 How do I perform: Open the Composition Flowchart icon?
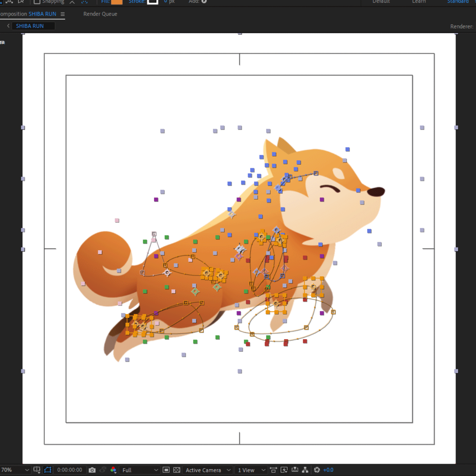pos(305,470)
